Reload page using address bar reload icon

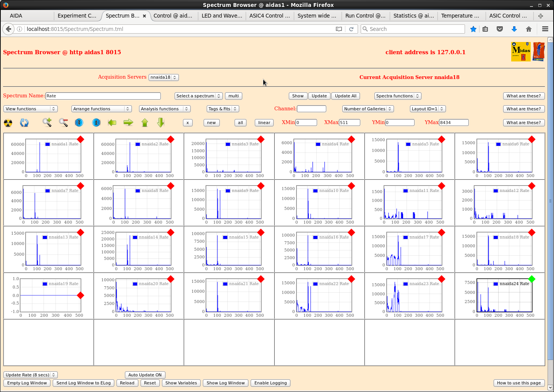[352, 29]
